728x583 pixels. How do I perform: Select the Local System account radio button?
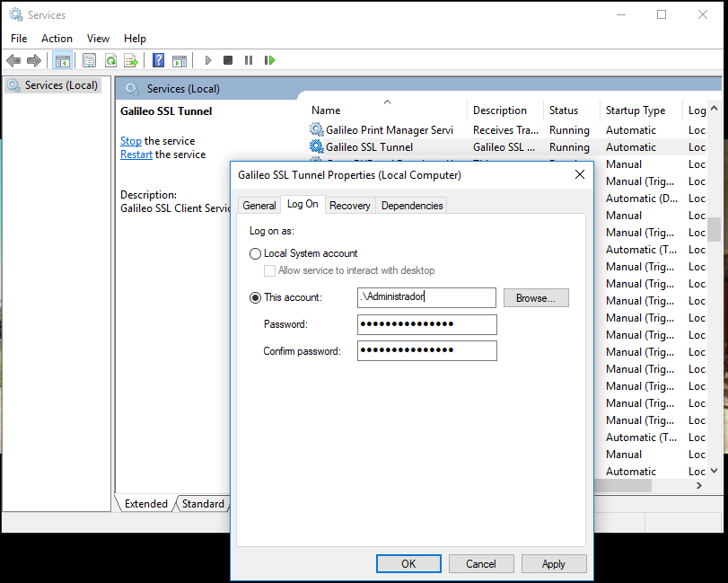click(x=255, y=253)
